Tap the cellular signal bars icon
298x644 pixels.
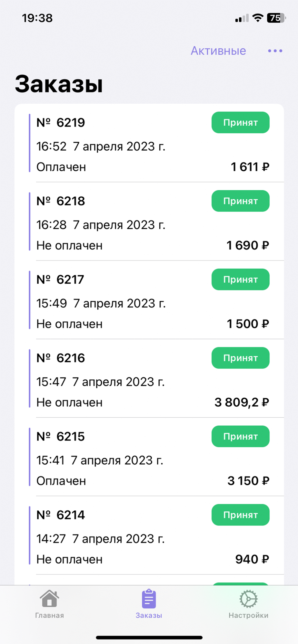point(242,18)
